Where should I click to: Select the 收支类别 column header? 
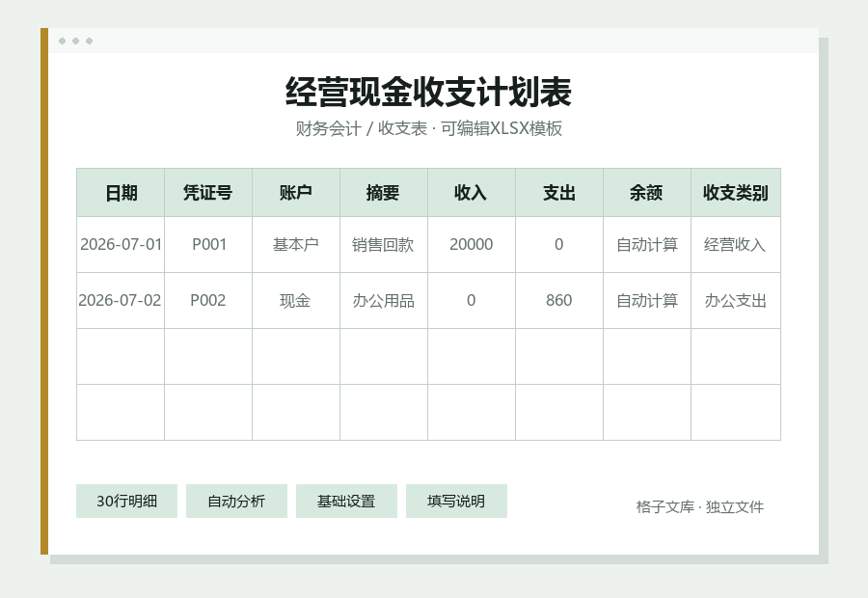click(x=736, y=193)
